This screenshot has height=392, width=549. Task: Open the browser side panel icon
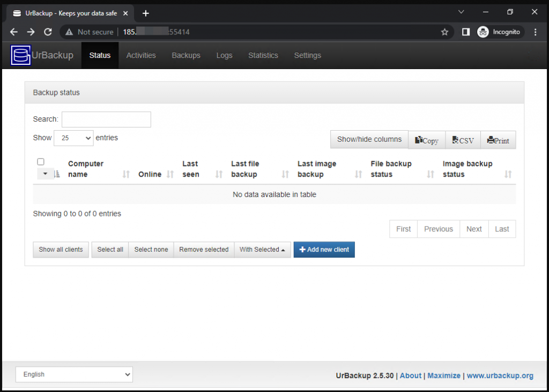tap(466, 32)
